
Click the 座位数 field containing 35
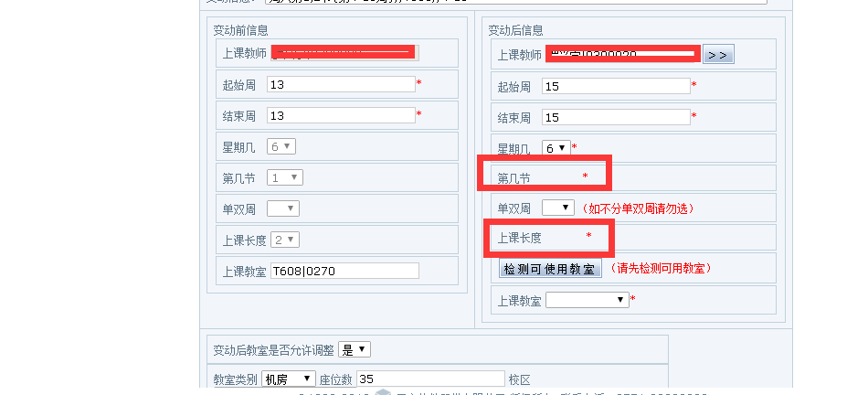(429, 379)
